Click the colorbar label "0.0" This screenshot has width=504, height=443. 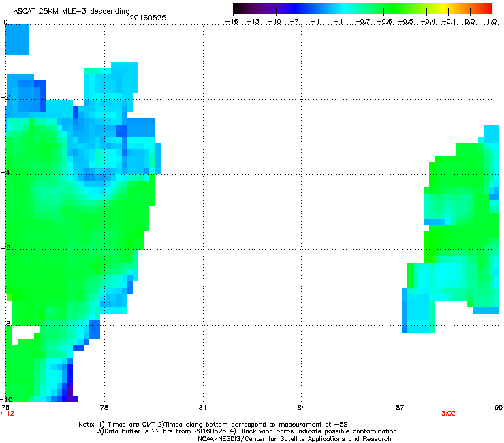pyautogui.click(x=470, y=22)
